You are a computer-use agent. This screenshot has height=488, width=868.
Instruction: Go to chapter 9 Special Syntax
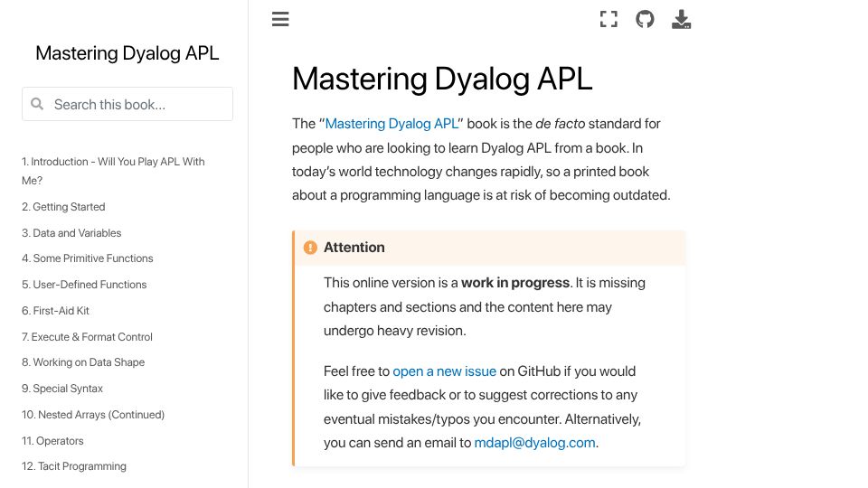click(x=62, y=389)
